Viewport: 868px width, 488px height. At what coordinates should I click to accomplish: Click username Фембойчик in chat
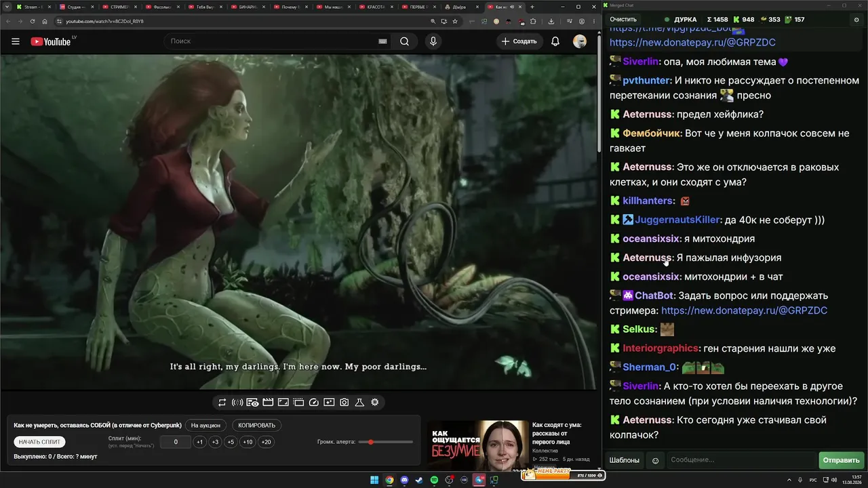click(x=652, y=133)
